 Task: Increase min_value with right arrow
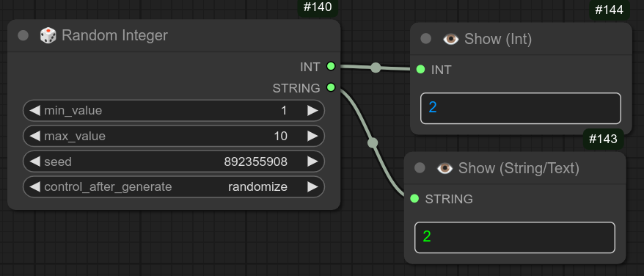(x=312, y=110)
